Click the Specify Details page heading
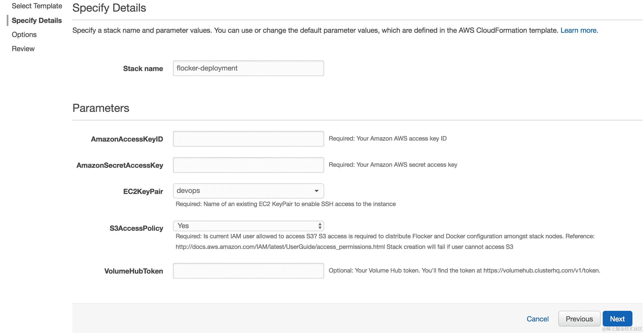The width and height of the screenshot is (644, 333). 109,8
